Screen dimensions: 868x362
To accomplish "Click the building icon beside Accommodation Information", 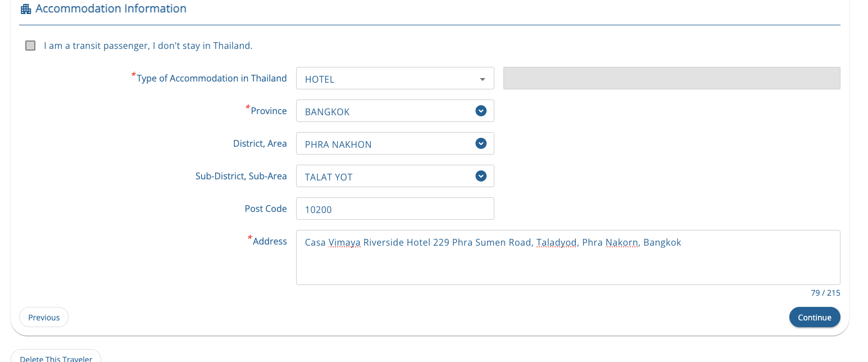I will (x=25, y=9).
